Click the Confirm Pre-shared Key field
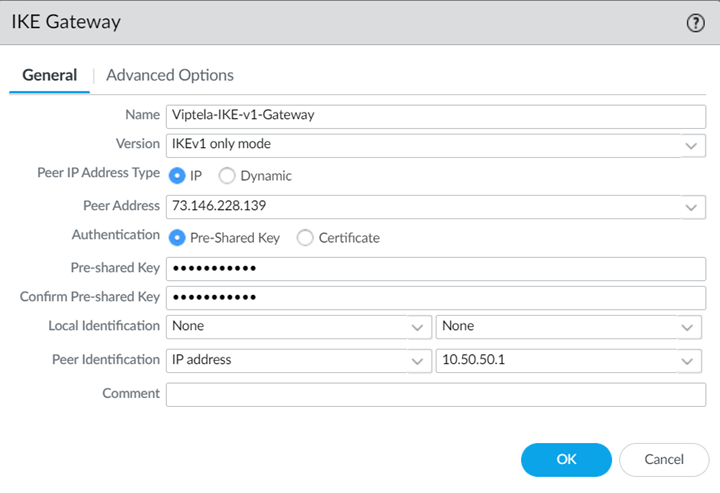The height and width of the screenshot is (493, 720). (x=435, y=298)
